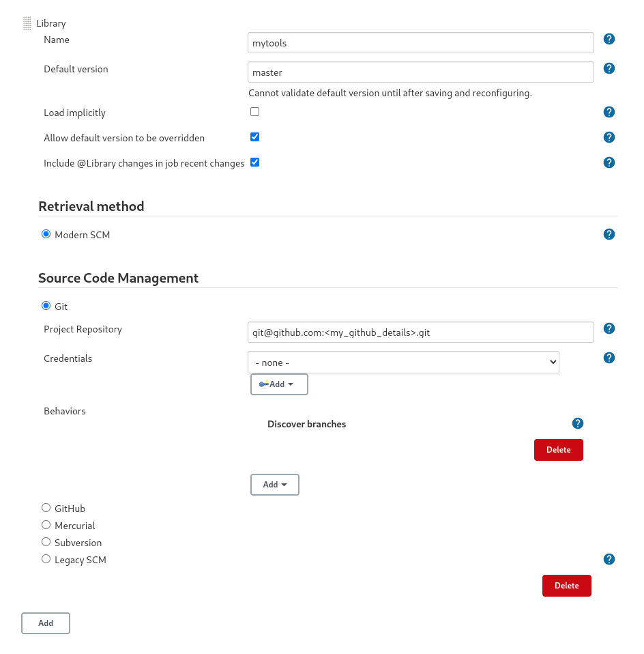Screen dimensions: 644x654
Task: Switch SCM to GitHub
Action: 46,507
